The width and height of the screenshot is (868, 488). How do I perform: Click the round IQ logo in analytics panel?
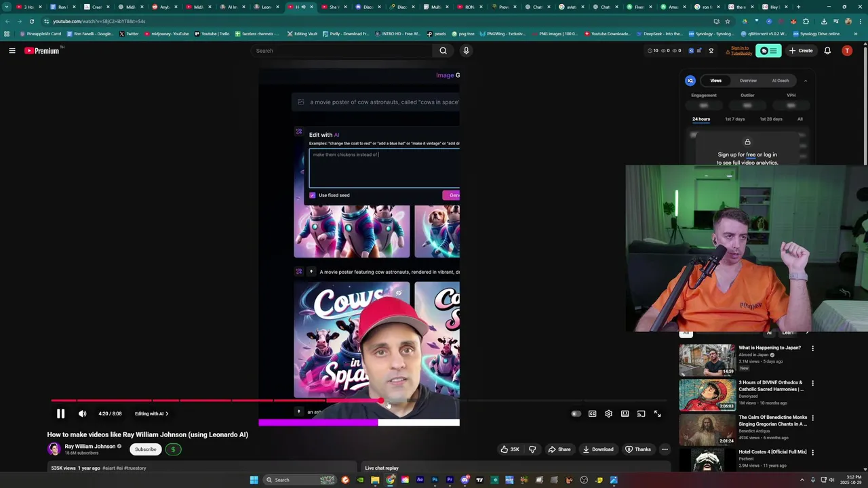pos(690,80)
